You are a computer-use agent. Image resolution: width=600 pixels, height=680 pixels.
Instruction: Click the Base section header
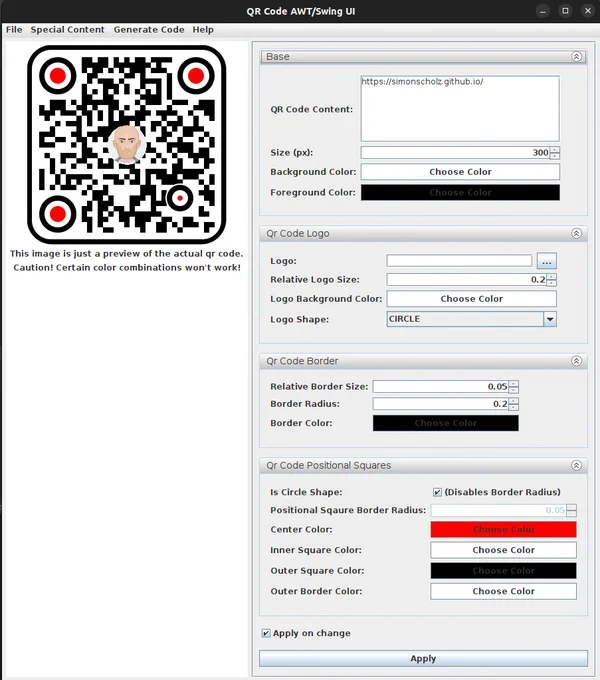pyautogui.click(x=423, y=56)
